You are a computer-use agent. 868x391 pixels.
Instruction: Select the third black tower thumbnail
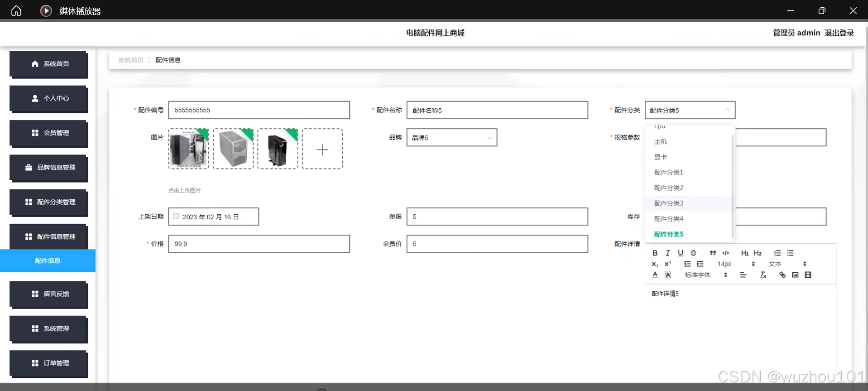[x=278, y=149]
